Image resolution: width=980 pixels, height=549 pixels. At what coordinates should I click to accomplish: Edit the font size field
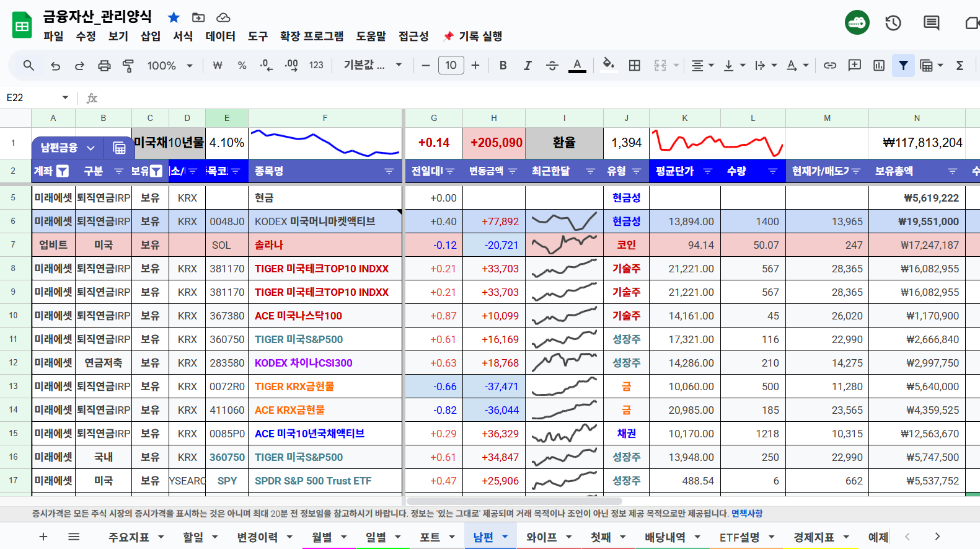tap(451, 65)
